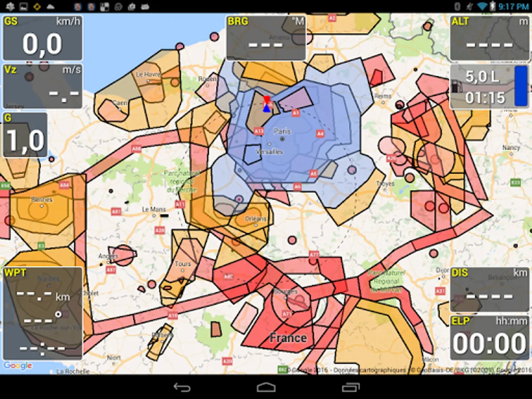Screen dimensions: 532x399
Task: Open the picture notification icon
Action: click(x=23, y=6)
